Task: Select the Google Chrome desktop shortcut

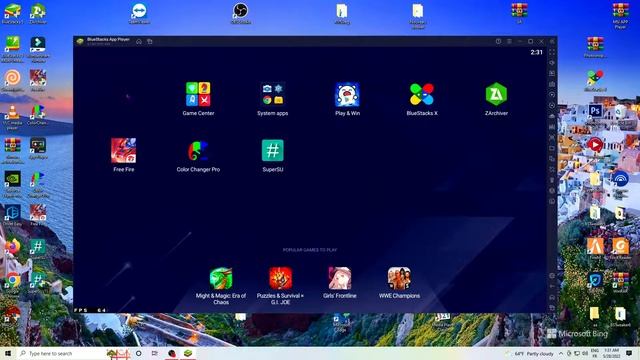Action: click(x=13, y=282)
